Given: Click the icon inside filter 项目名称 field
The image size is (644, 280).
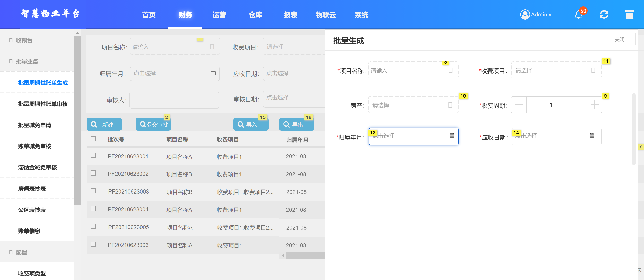Looking at the screenshot, I should point(212,47).
